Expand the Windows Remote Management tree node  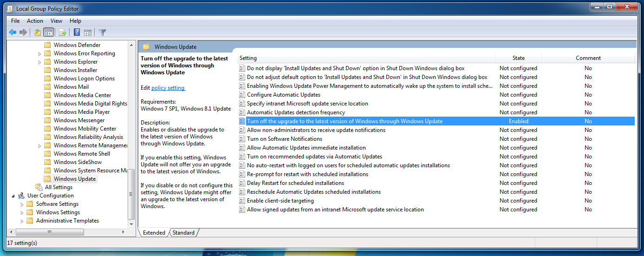pos(39,145)
